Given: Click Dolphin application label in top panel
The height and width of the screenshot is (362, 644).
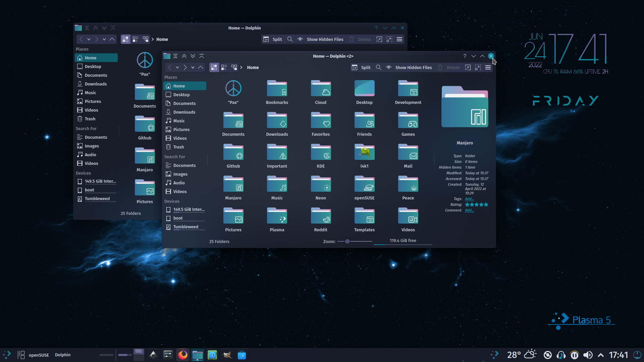Looking at the screenshot, I should pyautogui.click(x=63, y=355).
